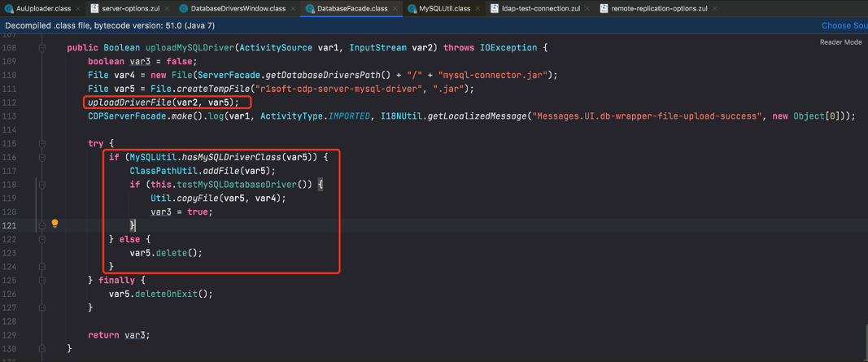
Task: Collapse the try block at line 115
Action: [x=42, y=143]
